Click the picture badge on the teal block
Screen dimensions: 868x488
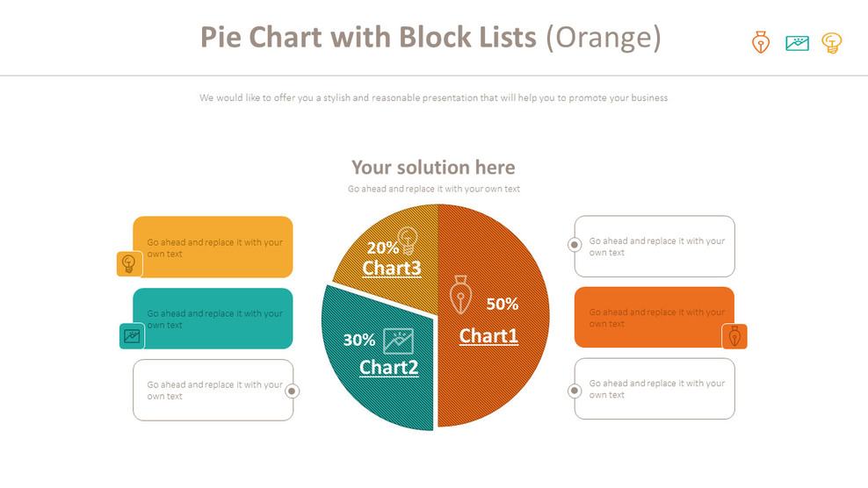tap(132, 335)
